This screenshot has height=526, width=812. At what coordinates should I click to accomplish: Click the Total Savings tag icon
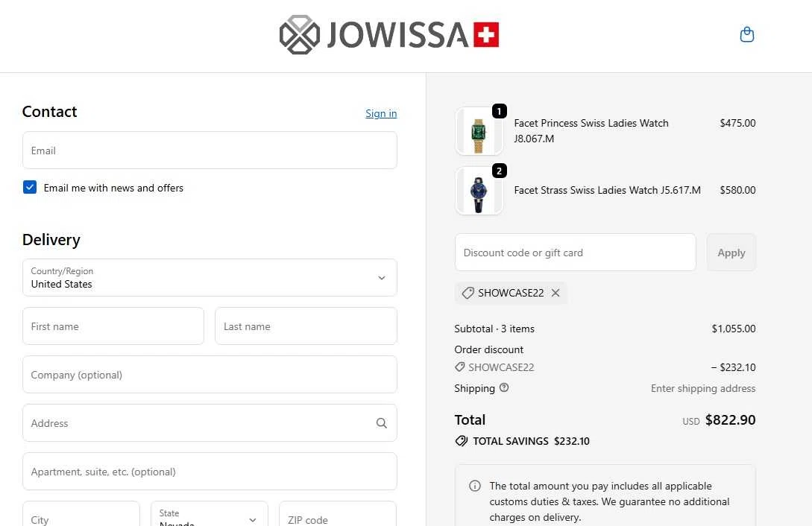click(462, 441)
